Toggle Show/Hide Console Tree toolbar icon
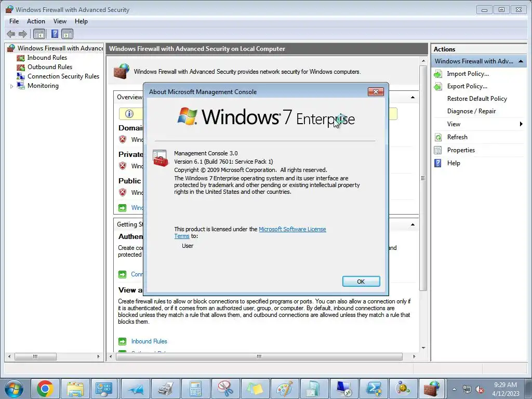 39,34
